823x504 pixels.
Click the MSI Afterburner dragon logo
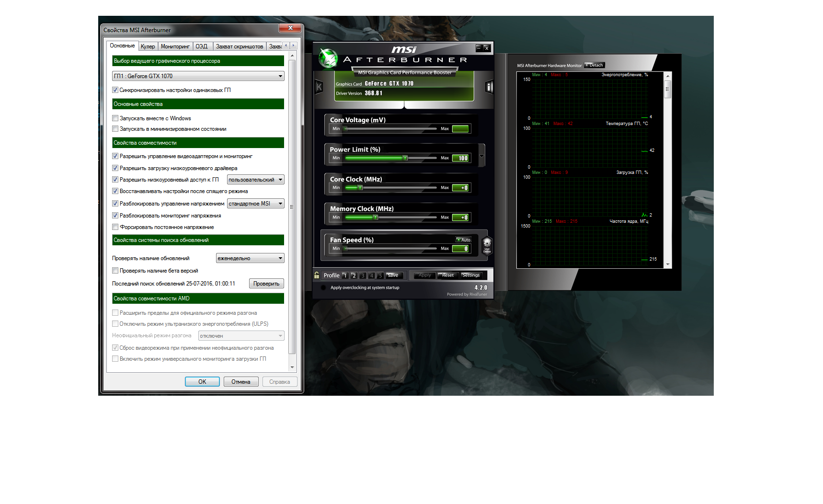tap(328, 58)
